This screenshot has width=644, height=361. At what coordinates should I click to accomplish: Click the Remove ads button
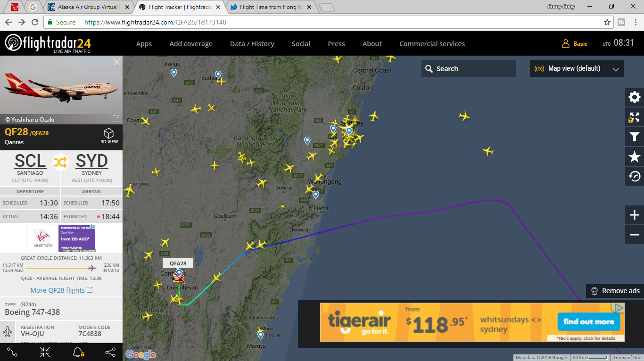pyautogui.click(x=615, y=291)
